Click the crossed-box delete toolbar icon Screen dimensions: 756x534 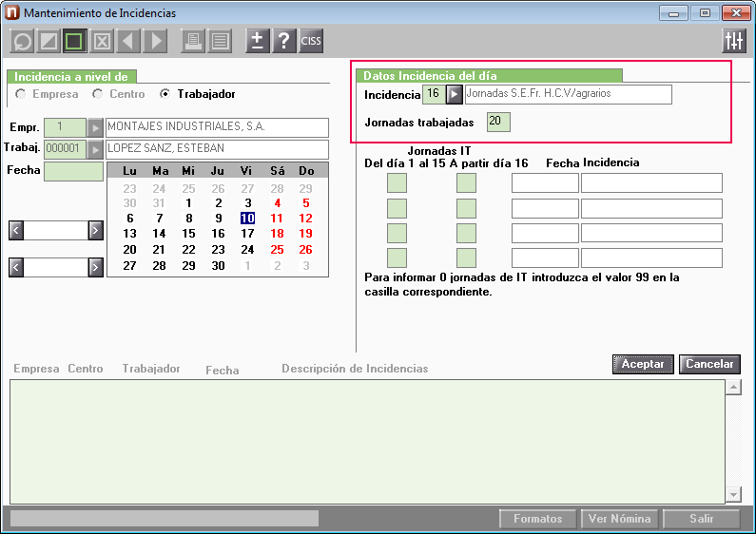point(102,41)
